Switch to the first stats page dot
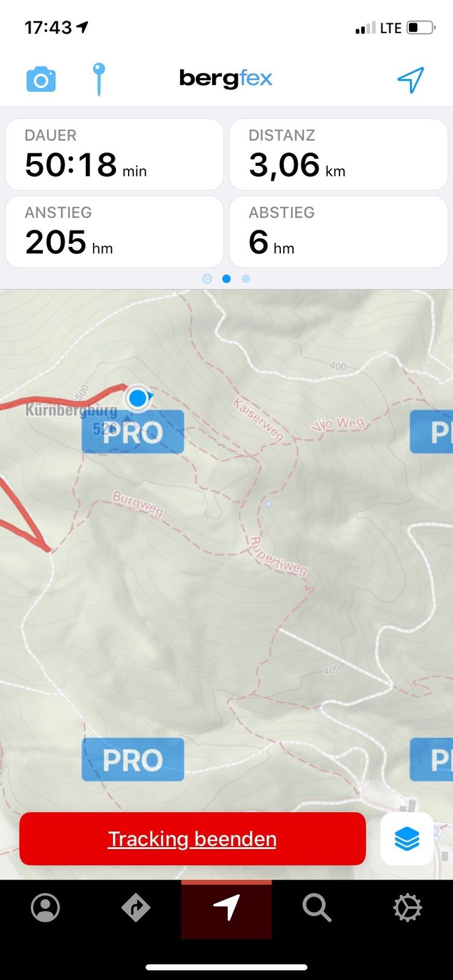The width and height of the screenshot is (453, 980). [x=207, y=279]
